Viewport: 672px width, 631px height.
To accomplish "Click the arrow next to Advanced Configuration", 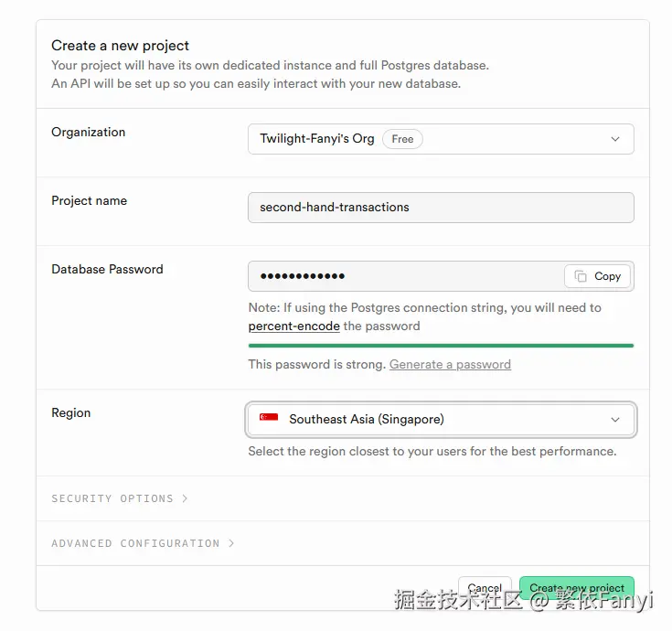I will coord(231,543).
